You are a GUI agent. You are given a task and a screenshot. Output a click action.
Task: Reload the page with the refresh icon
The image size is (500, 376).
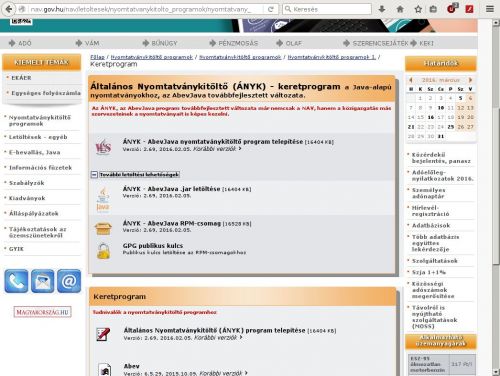271,9
